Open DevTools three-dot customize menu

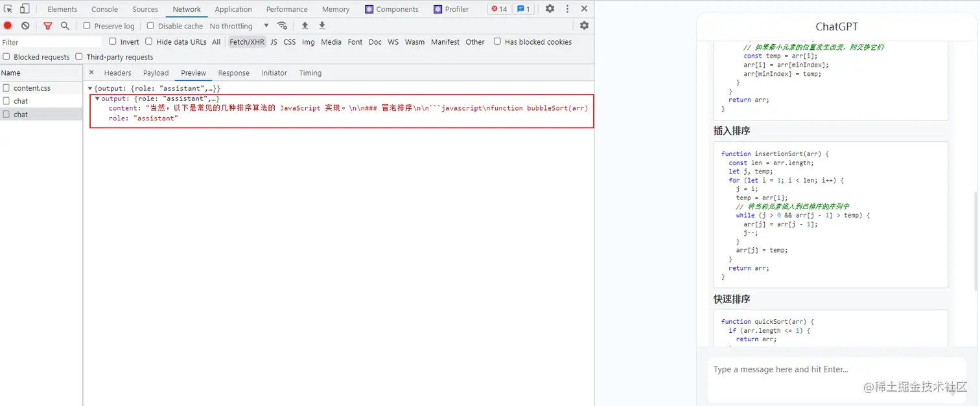click(x=567, y=9)
